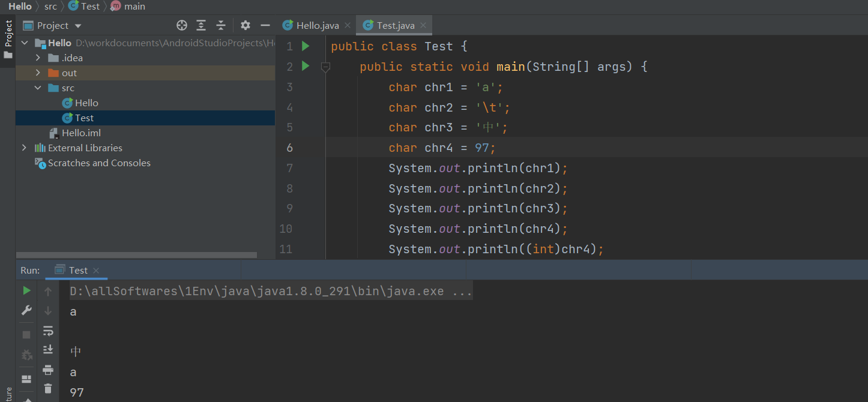Open run configuration wrench icon
This screenshot has width=868, height=402.
point(26,310)
